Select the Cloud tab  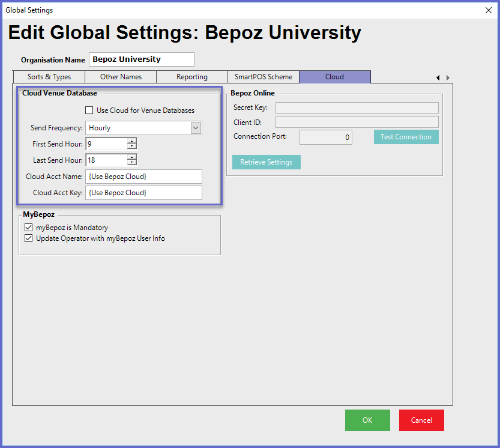click(x=335, y=77)
